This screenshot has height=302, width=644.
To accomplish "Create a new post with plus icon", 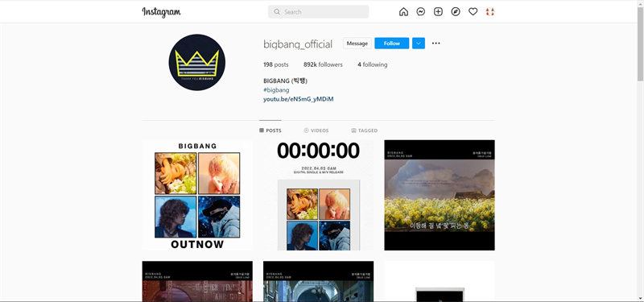I will tap(438, 12).
